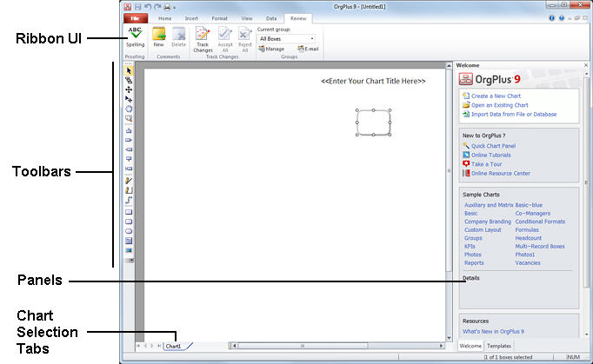Switch to the View ribbon tab

[x=247, y=18]
